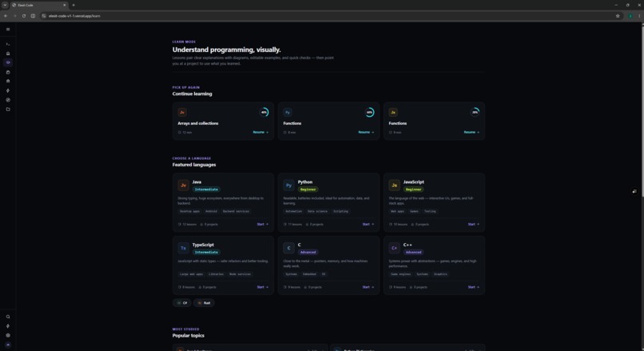Focus the browser address bar
This screenshot has height=351, width=644.
tap(328, 16)
